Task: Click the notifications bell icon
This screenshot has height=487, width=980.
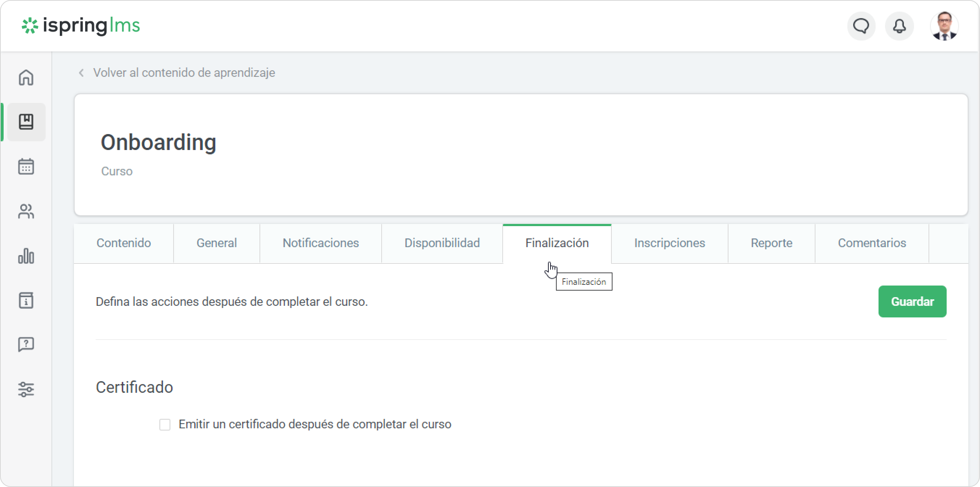Action: 899,26
